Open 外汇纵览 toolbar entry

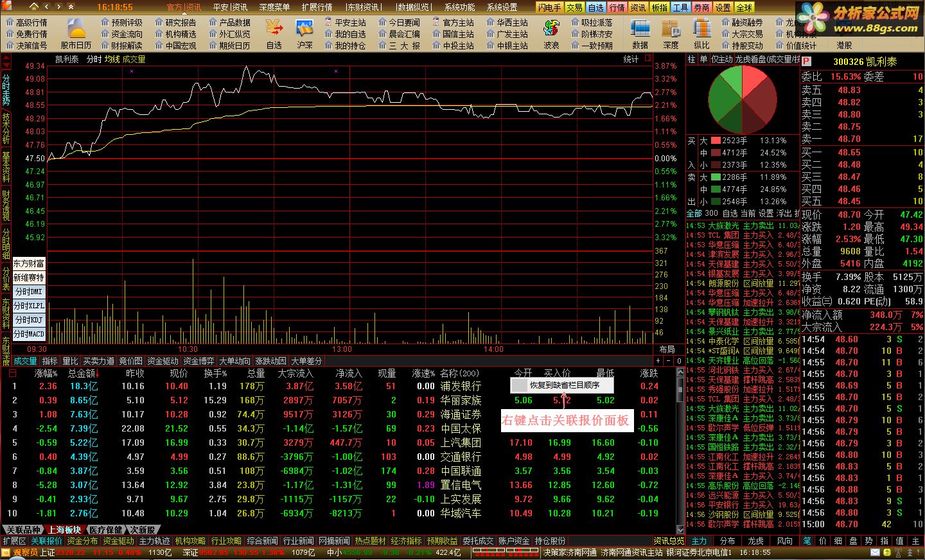229,34
